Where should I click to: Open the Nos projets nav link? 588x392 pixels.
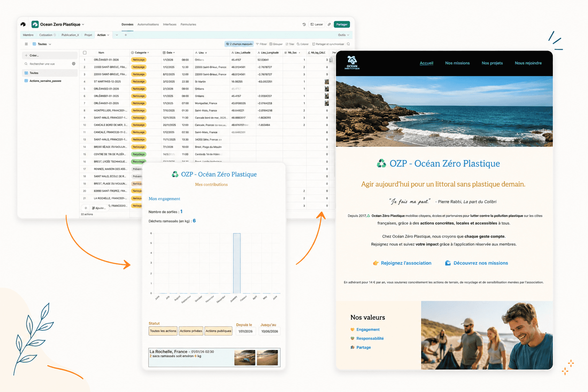coord(492,63)
